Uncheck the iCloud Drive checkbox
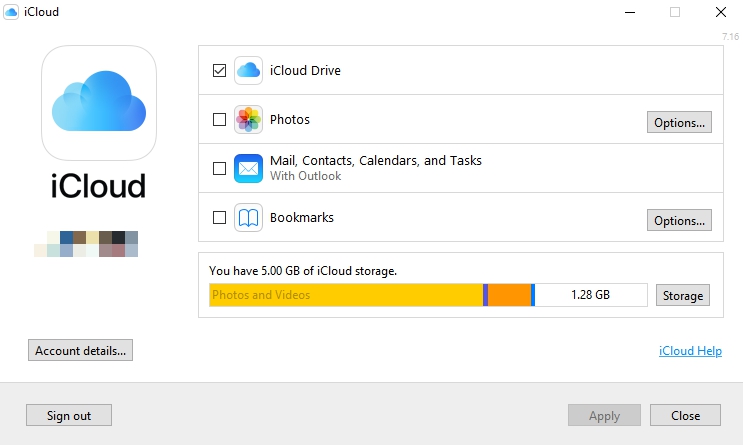The image size is (743, 445). (219, 71)
